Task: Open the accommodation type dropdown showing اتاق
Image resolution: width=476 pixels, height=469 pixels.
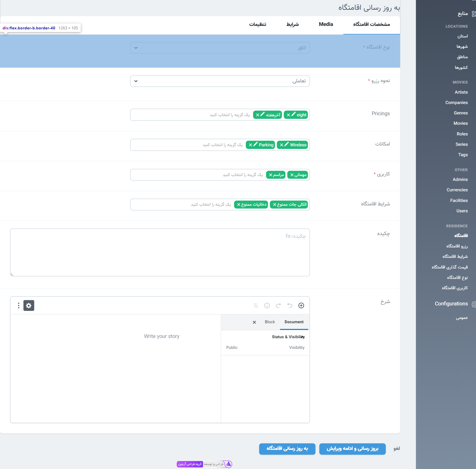Action: pos(220,48)
